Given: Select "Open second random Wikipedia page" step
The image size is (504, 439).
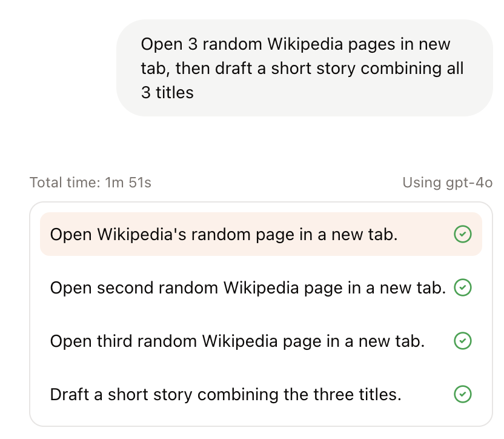Looking at the screenshot, I should [x=248, y=287].
